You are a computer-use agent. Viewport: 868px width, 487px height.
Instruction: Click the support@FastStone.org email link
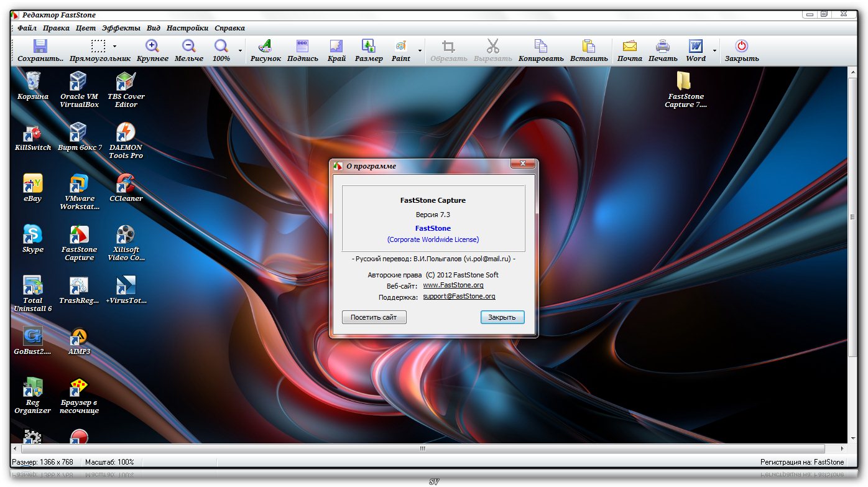coord(459,297)
